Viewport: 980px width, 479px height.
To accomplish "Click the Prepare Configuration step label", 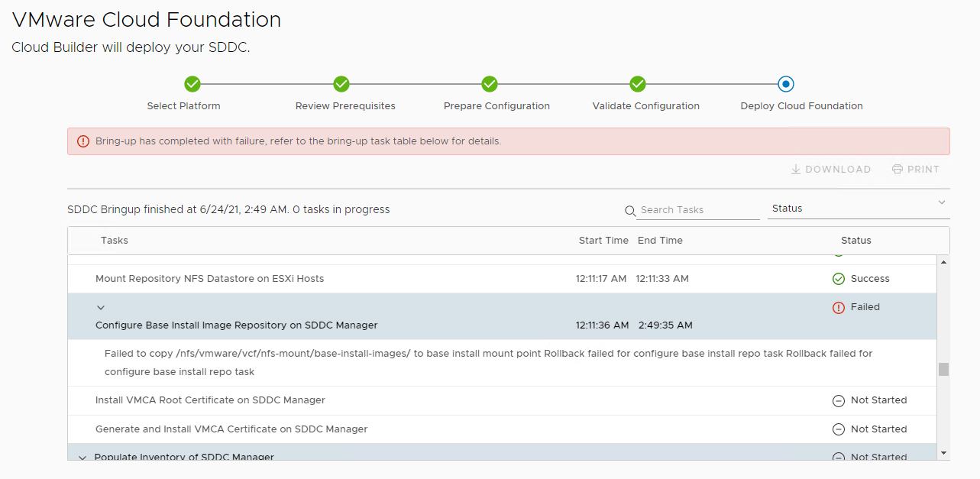I will pyautogui.click(x=496, y=106).
